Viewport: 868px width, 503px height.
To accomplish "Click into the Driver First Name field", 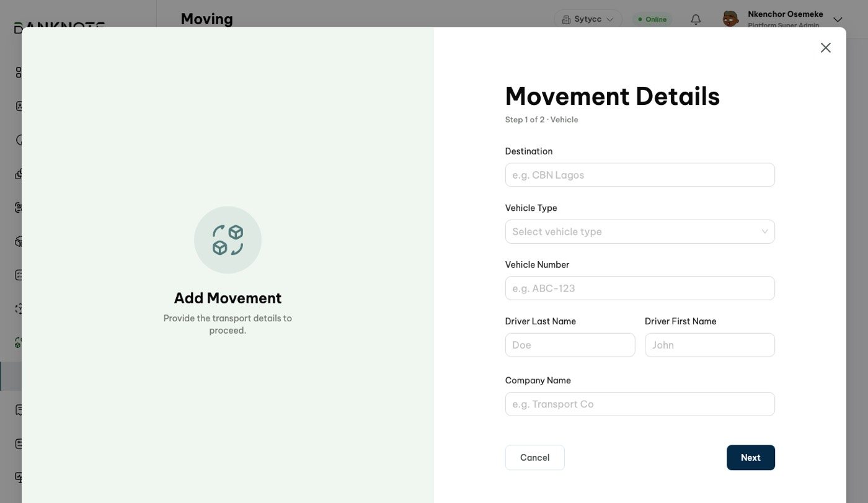I will 710,345.
